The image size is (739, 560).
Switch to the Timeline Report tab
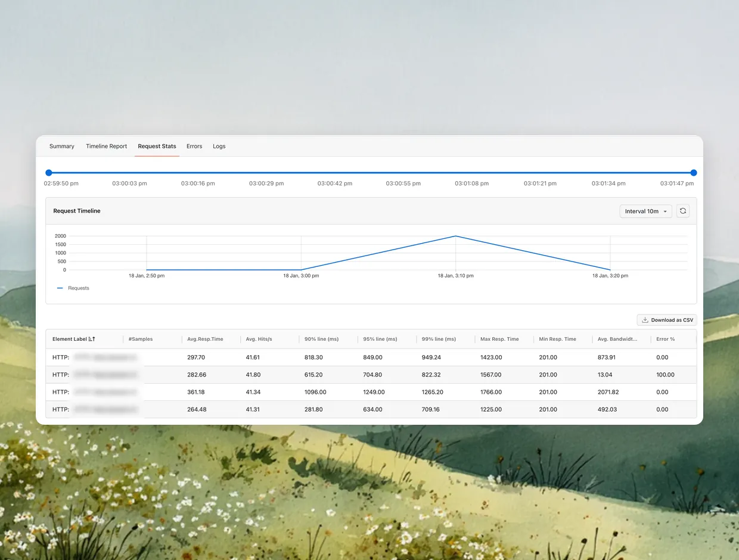(x=106, y=146)
